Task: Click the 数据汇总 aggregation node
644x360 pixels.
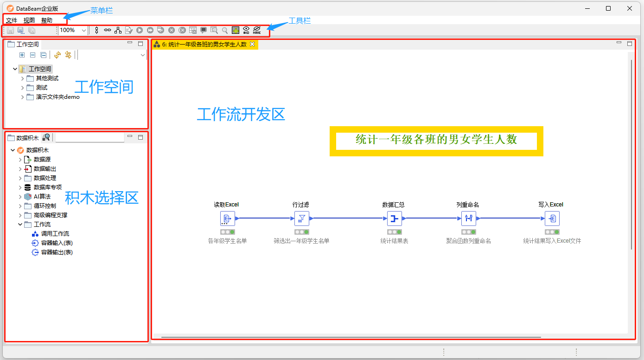Action: [x=394, y=219]
